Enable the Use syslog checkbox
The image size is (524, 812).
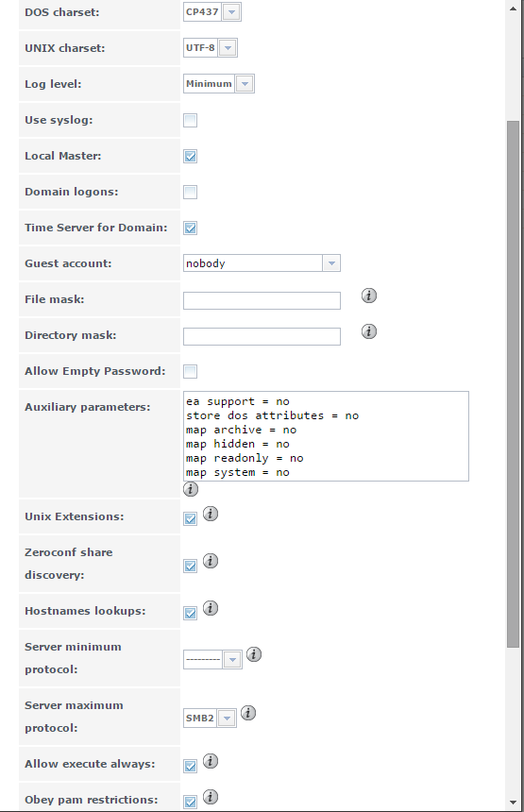[x=191, y=120]
